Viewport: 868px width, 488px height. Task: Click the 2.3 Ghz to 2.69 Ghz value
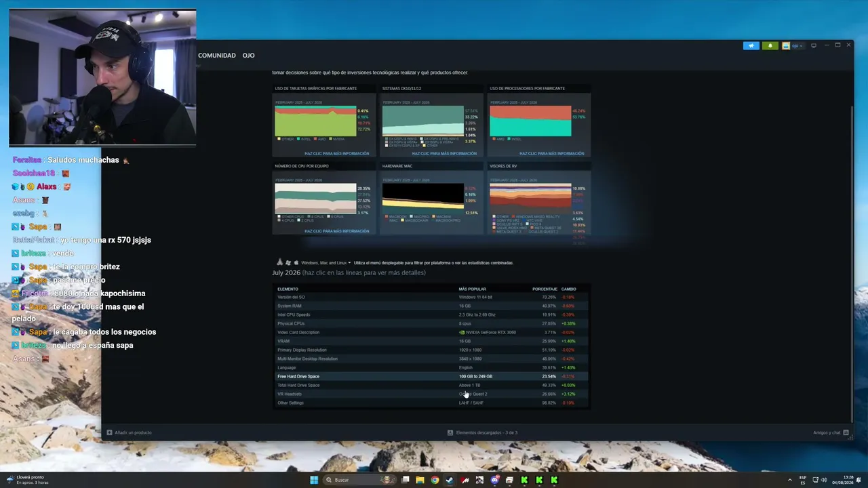coord(477,314)
